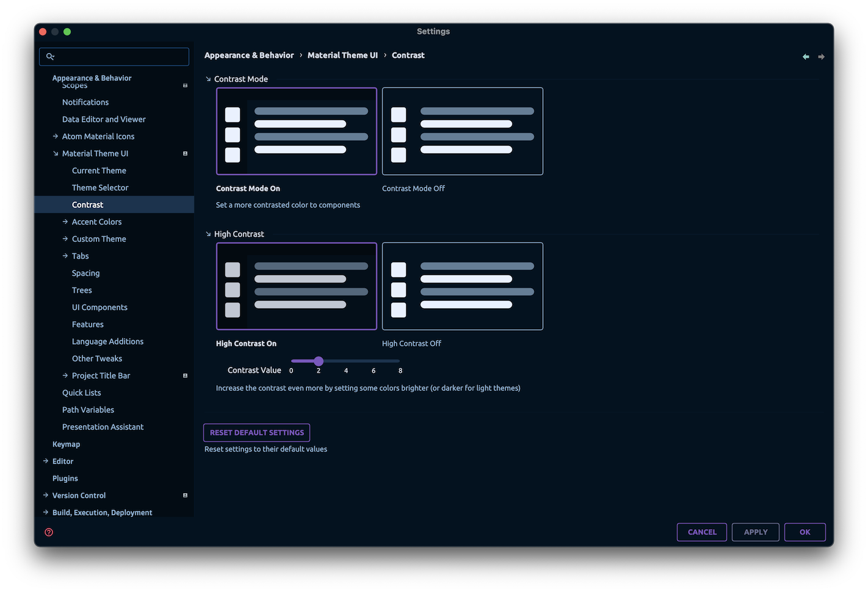Select the Contrast Mode Off preview
The height and width of the screenshot is (592, 868).
(462, 131)
